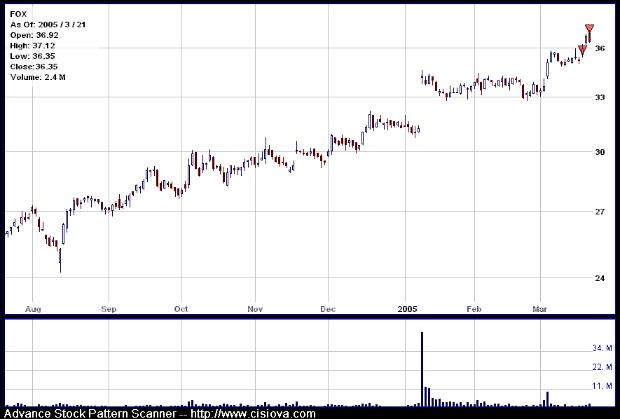Select the FOX ticker symbol text
This screenshot has width=620, height=419.
tap(19, 14)
